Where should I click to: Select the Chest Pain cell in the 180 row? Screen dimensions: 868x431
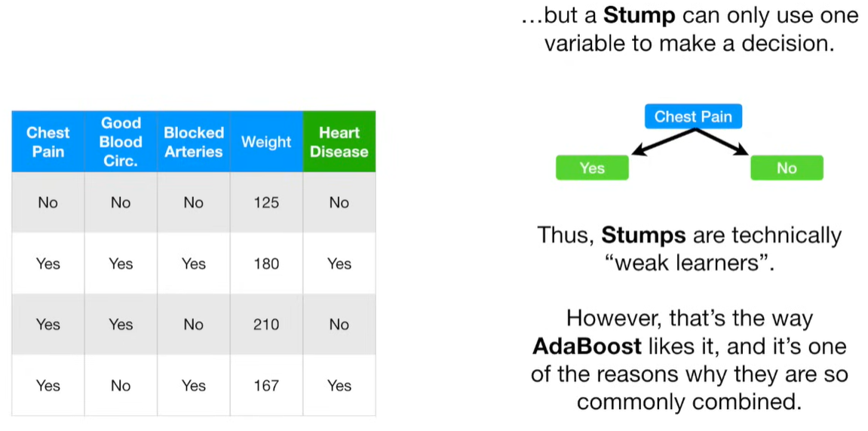click(x=48, y=263)
